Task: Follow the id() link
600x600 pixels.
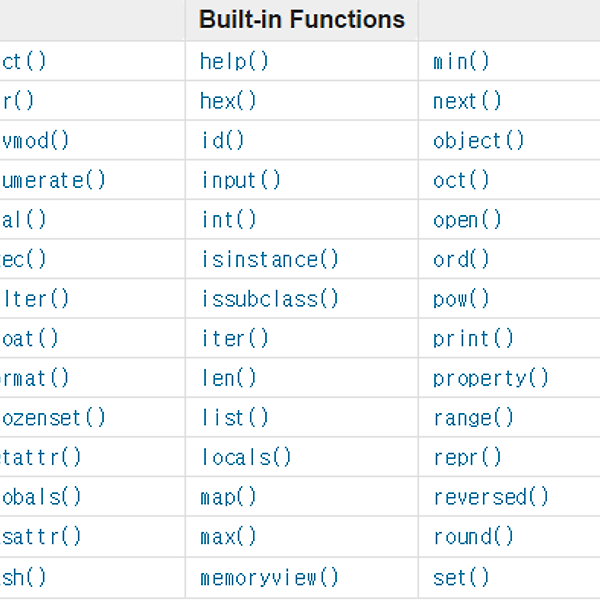Action: pos(223,141)
